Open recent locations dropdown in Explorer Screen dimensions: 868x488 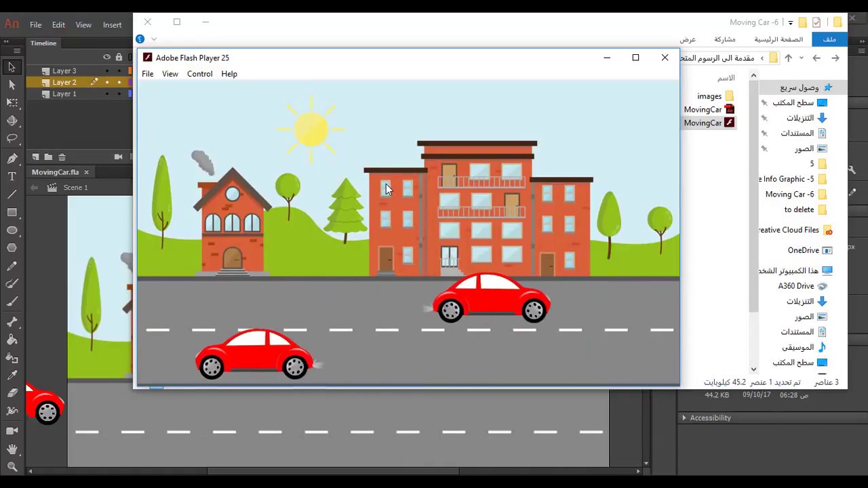click(801, 58)
